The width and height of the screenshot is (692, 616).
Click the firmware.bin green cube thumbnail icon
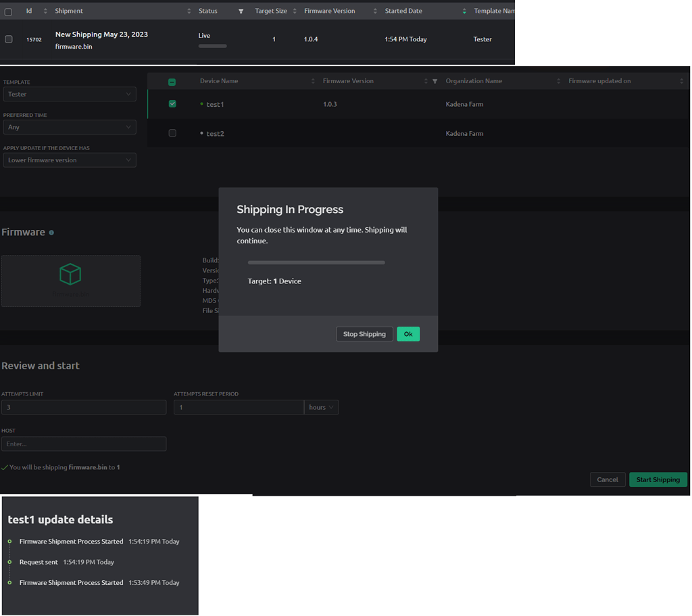click(70, 275)
